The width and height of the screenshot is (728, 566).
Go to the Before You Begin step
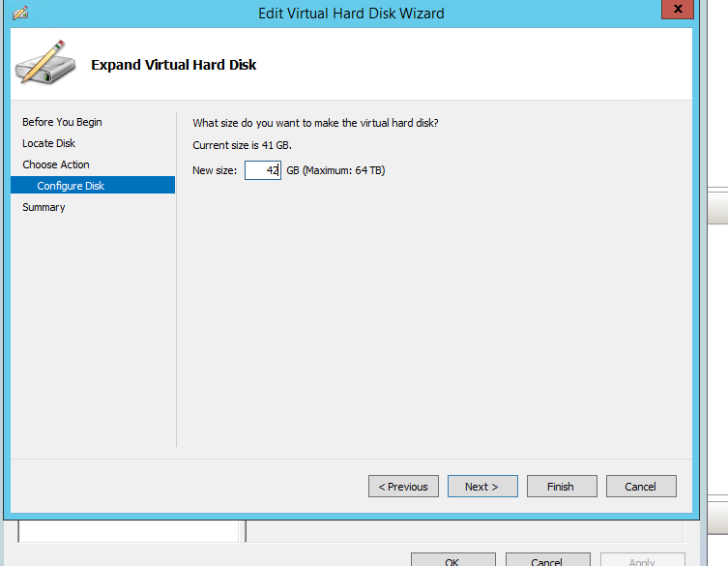tap(62, 122)
